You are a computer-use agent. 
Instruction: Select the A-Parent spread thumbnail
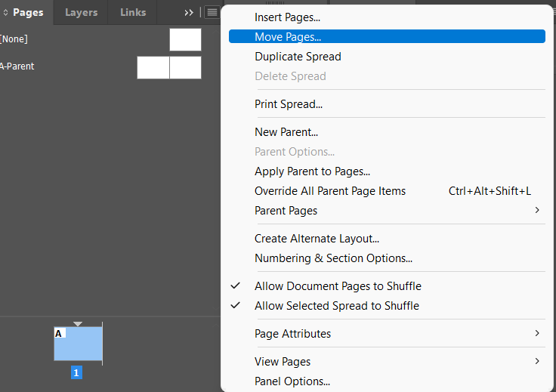169,67
